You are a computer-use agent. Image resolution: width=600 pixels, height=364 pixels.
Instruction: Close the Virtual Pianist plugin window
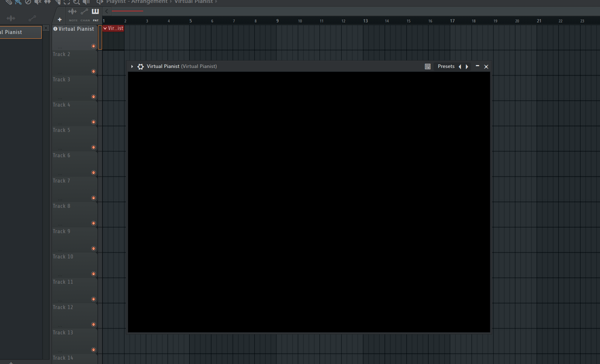(x=486, y=67)
